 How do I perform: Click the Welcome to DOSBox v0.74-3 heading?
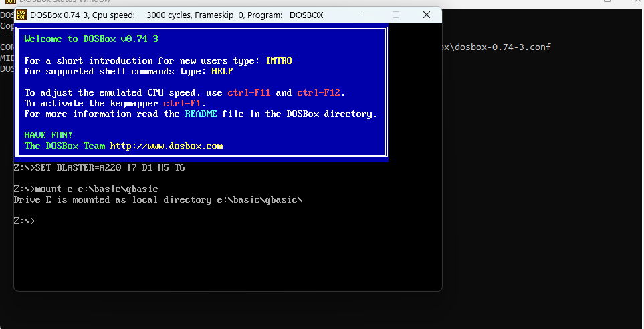(91, 39)
